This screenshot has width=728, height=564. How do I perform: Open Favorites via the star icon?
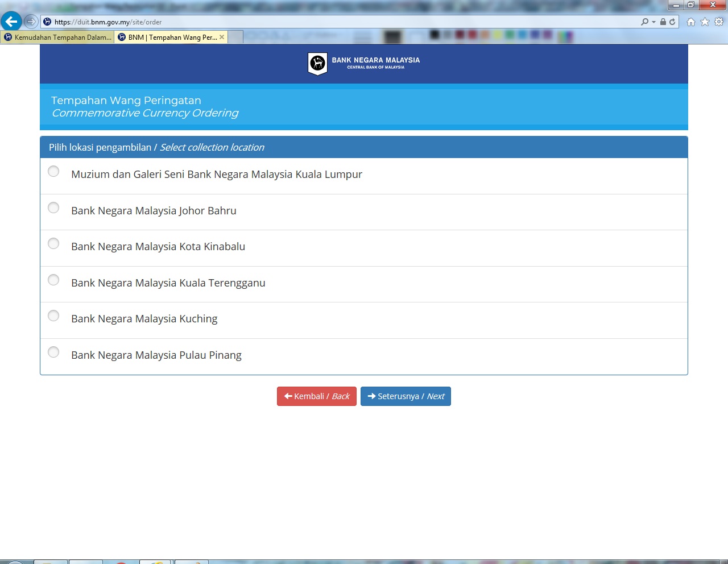pos(705,22)
